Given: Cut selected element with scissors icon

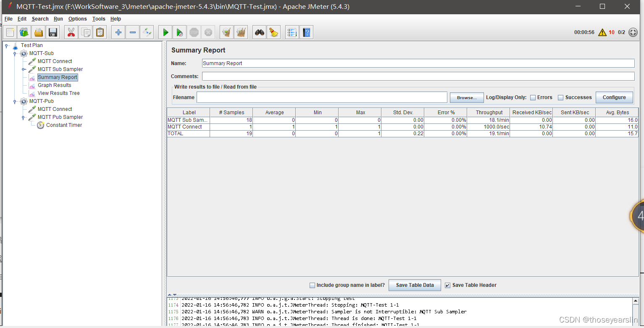Looking at the screenshot, I should (x=71, y=32).
